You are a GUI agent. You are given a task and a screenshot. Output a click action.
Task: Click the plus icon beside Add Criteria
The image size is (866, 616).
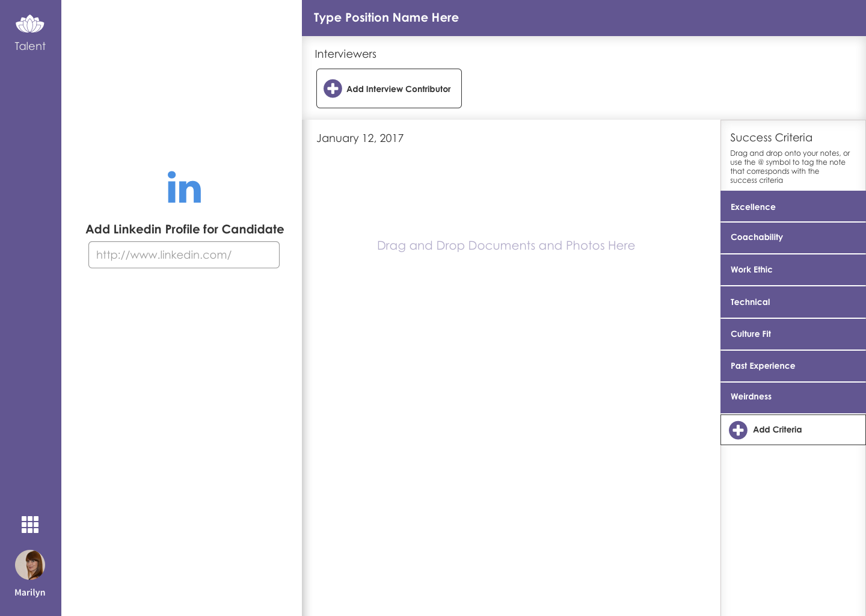click(x=738, y=430)
